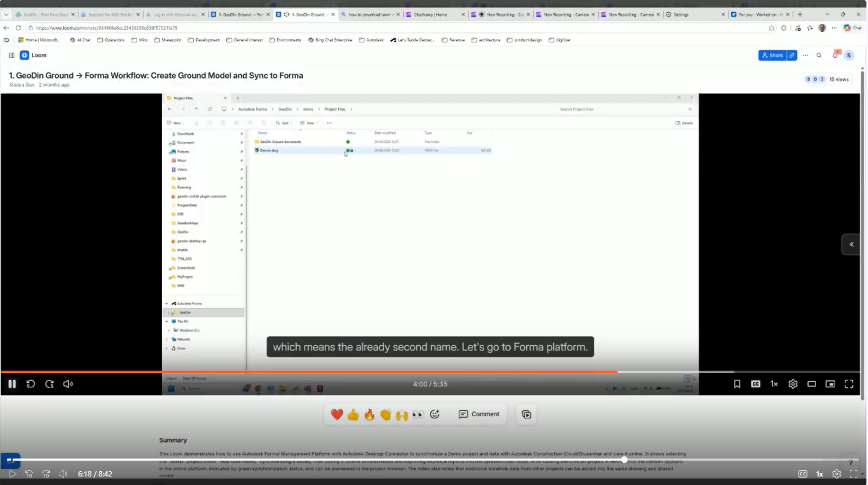The image size is (868, 485).
Task: Toggle Loom left sidebar panel
Action: coord(11,55)
